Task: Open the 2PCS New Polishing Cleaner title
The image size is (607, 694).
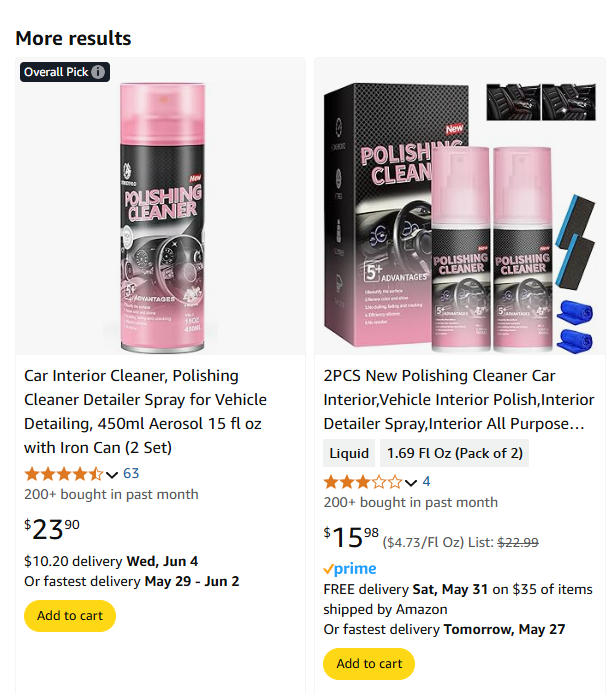Action: [453, 400]
